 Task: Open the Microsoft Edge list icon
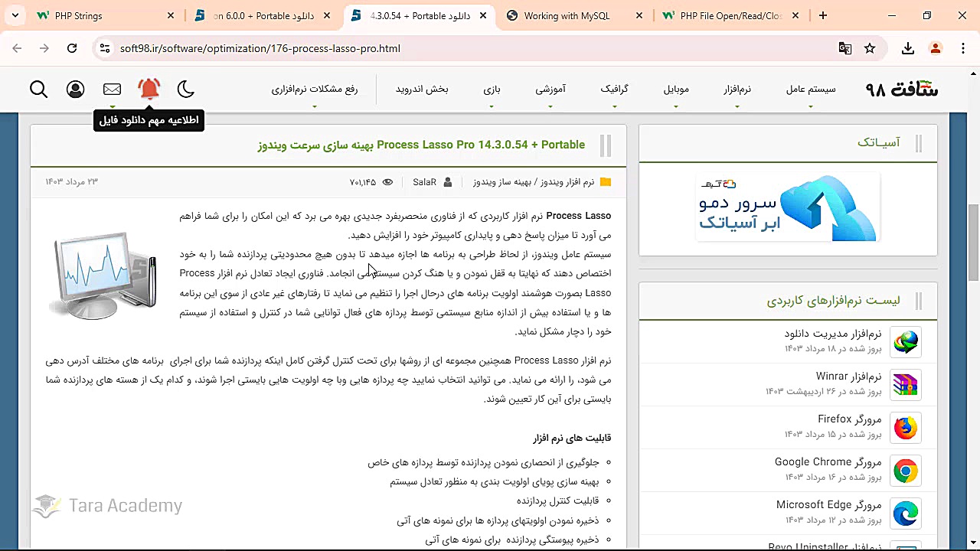pyautogui.click(x=906, y=514)
